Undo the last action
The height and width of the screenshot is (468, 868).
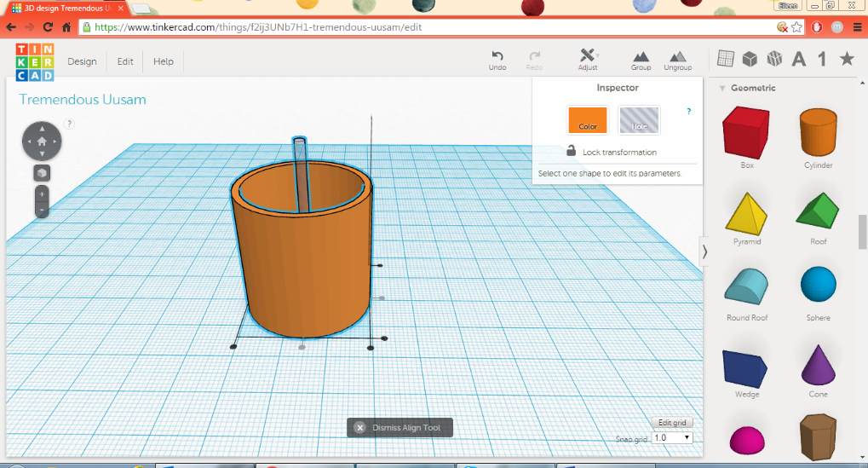497,61
